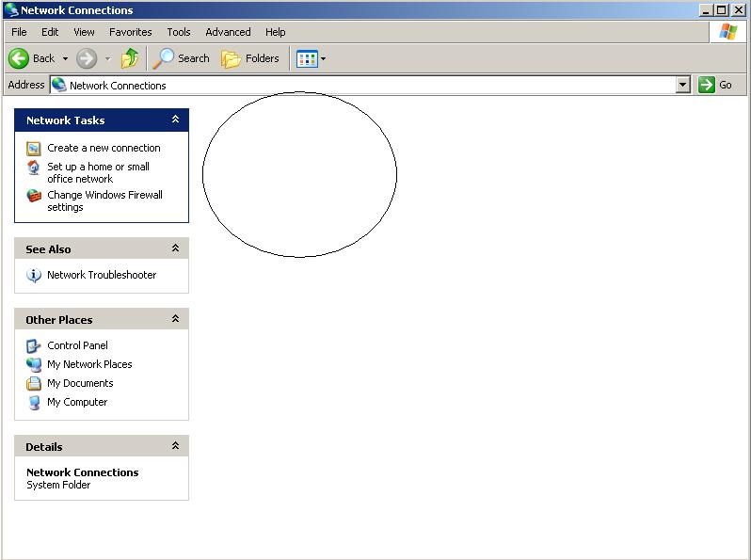Click the My Network Places icon
Image resolution: width=751 pixels, height=560 pixels.
click(34, 364)
